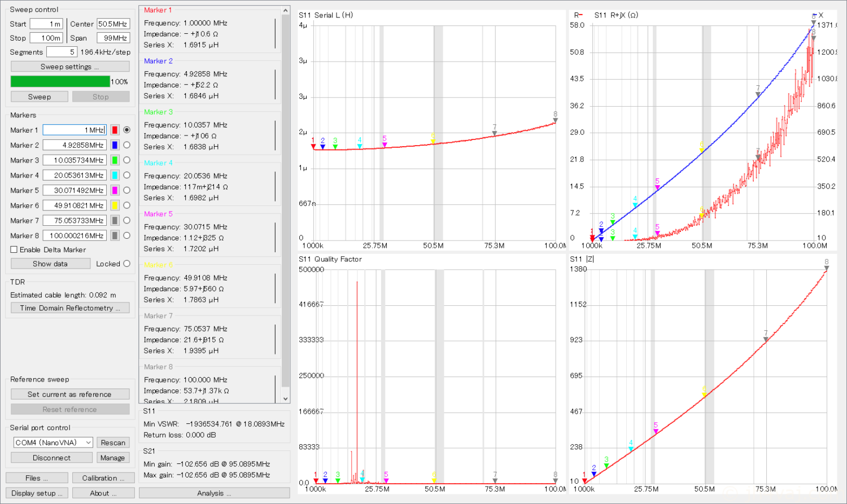The width and height of the screenshot is (847, 504).
Task: Click the sweep Start frequency field
Action: pyautogui.click(x=46, y=24)
